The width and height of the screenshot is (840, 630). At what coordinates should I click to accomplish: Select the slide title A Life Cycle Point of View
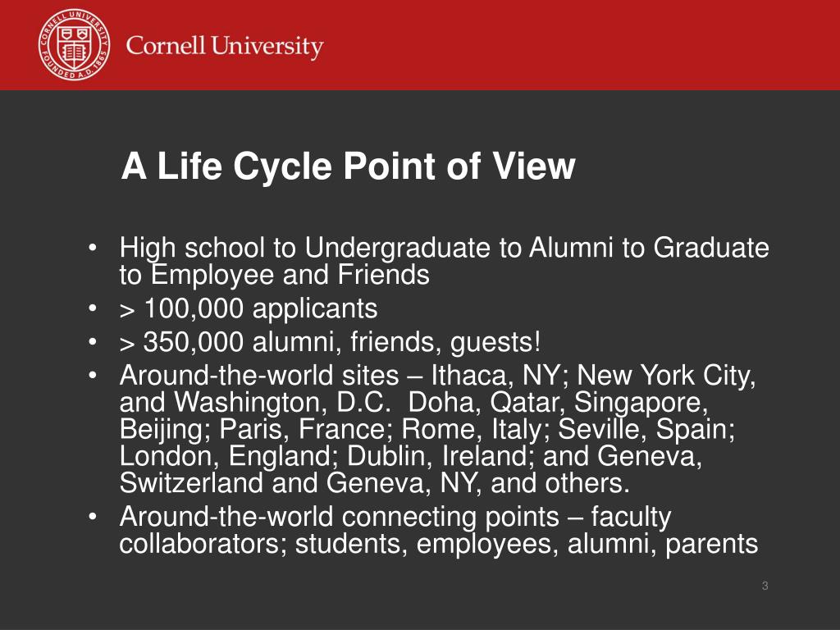[x=348, y=166]
